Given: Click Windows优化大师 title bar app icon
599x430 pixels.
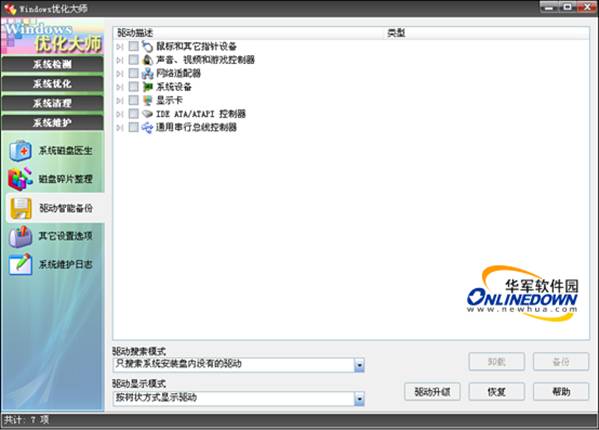Looking at the screenshot, I should (x=10, y=8).
